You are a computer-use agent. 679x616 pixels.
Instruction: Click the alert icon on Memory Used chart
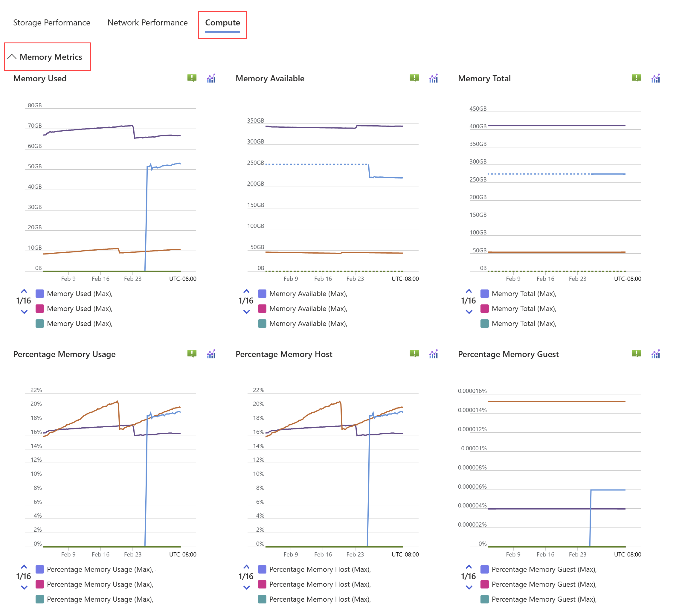192,78
